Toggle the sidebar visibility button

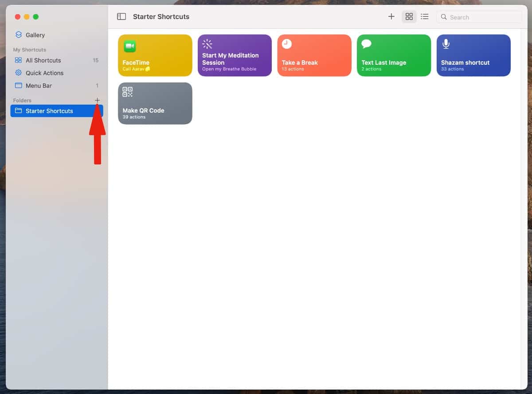[121, 17]
